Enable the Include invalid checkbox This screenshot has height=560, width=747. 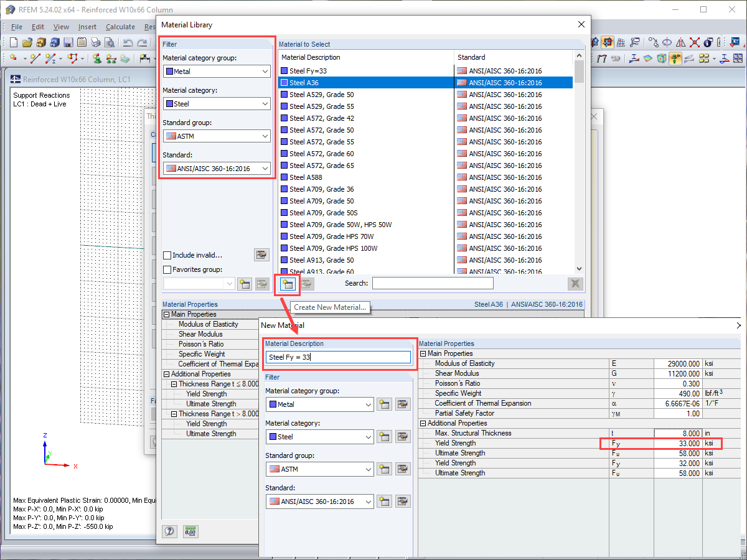pyautogui.click(x=167, y=255)
